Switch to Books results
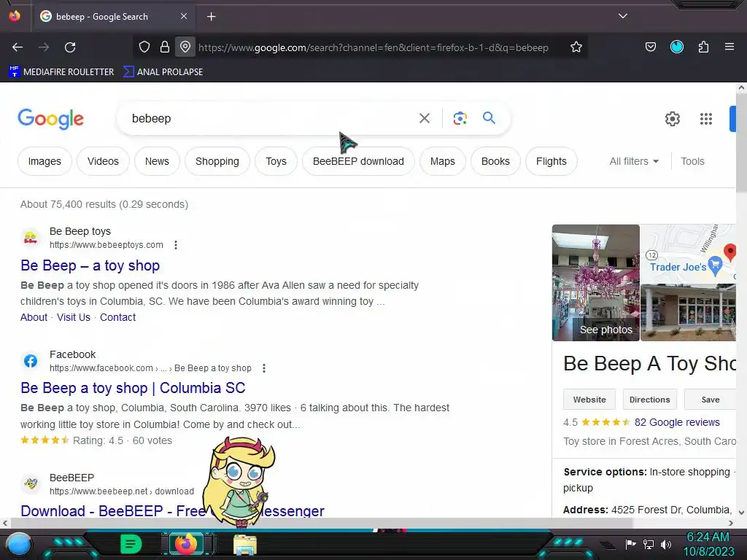Screen dimensions: 747x560 (495, 161)
